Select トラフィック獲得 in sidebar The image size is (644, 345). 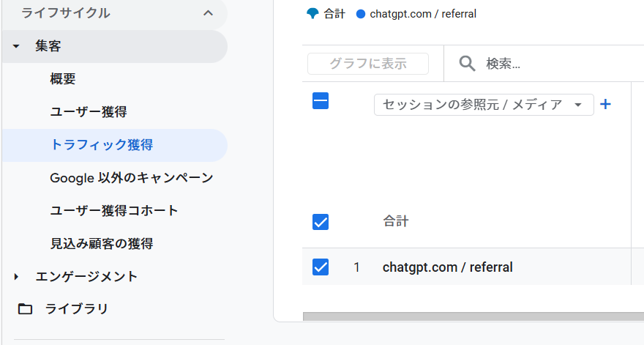[102, 145]
